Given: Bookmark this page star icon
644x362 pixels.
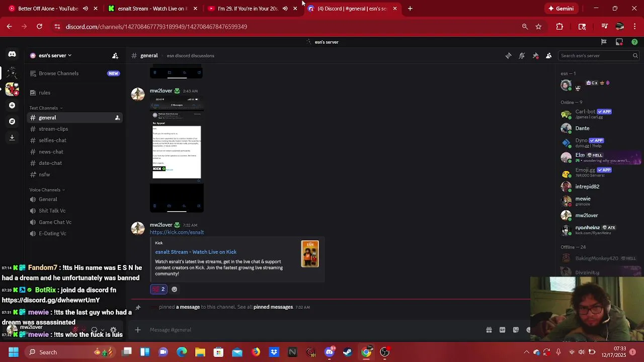Looking at the screenshot, I should [538, 27].
